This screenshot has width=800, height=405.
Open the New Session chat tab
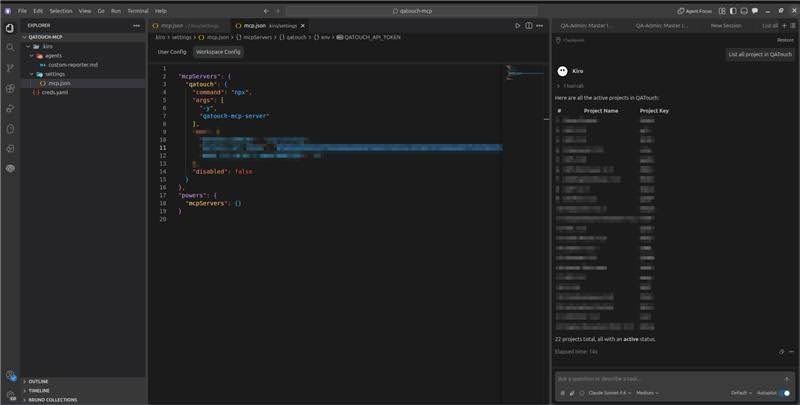[726, 26]
